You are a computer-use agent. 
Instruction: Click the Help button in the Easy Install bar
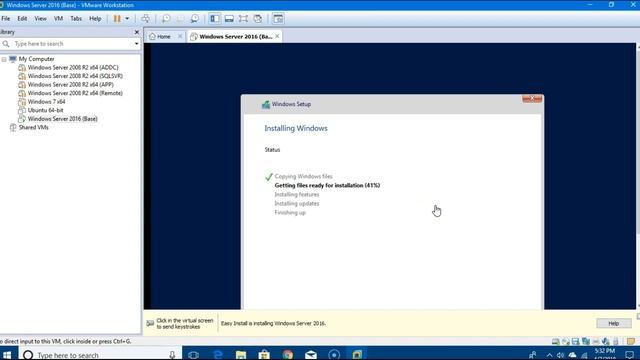pos(613,323)
